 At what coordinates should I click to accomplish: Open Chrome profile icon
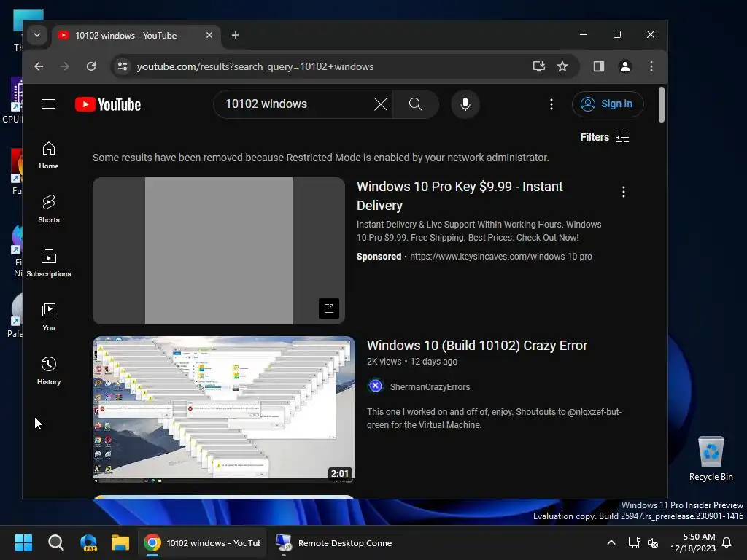[x=624, y=66]
